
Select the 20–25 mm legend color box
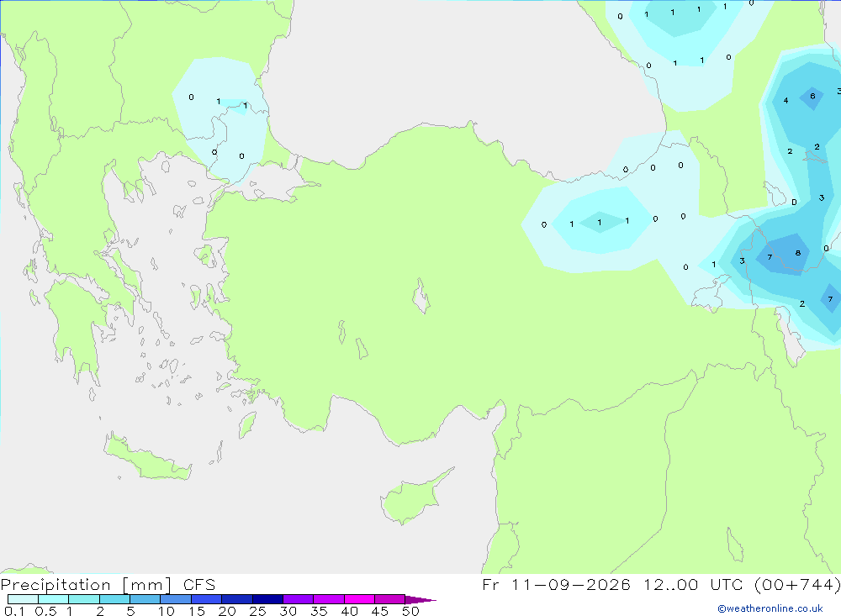point(236,599)
